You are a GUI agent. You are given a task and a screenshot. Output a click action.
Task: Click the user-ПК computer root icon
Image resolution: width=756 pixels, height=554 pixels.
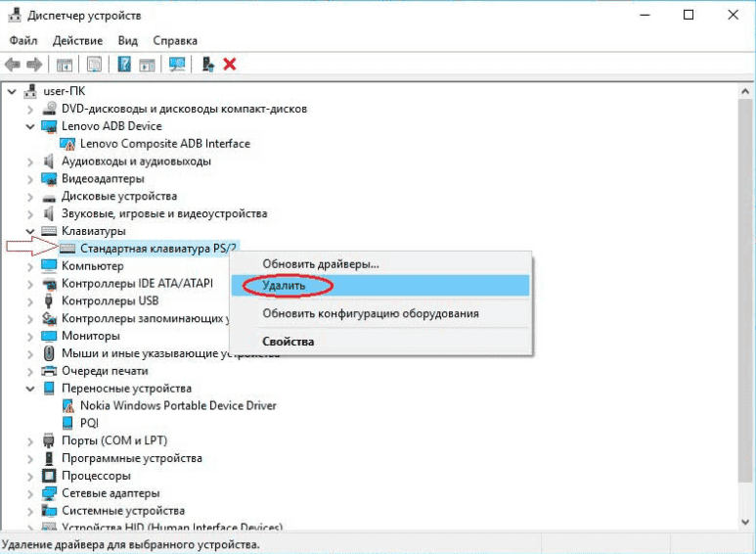point(31,91)
